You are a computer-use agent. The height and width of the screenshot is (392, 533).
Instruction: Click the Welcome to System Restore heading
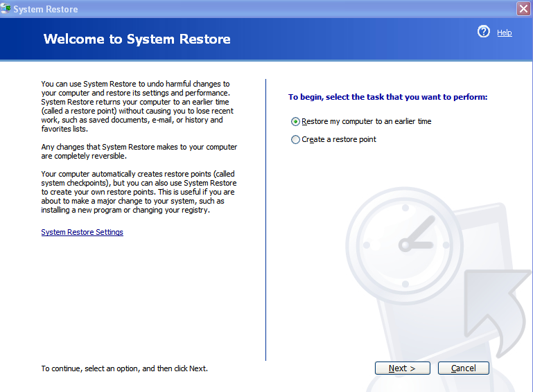137,39
